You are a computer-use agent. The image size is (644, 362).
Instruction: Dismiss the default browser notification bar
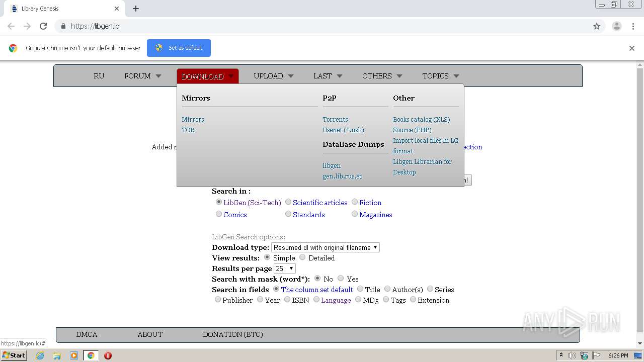point(632,48)
